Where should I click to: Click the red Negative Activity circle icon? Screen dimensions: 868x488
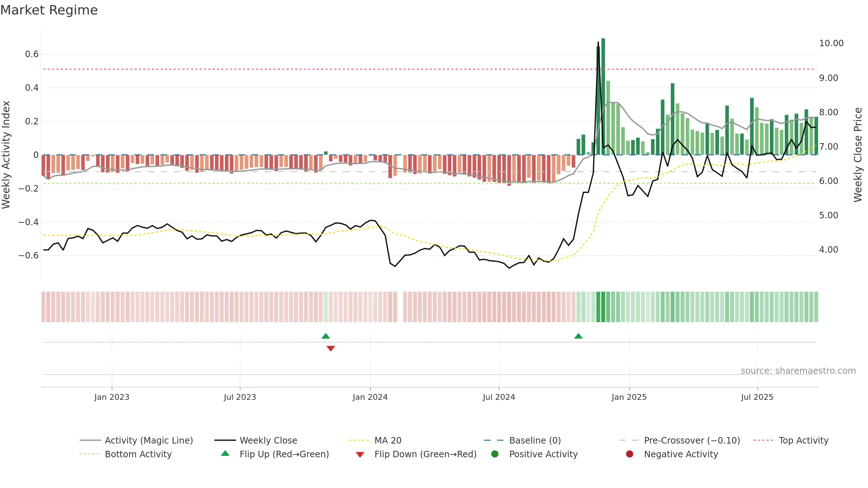[x=630, y=454]
